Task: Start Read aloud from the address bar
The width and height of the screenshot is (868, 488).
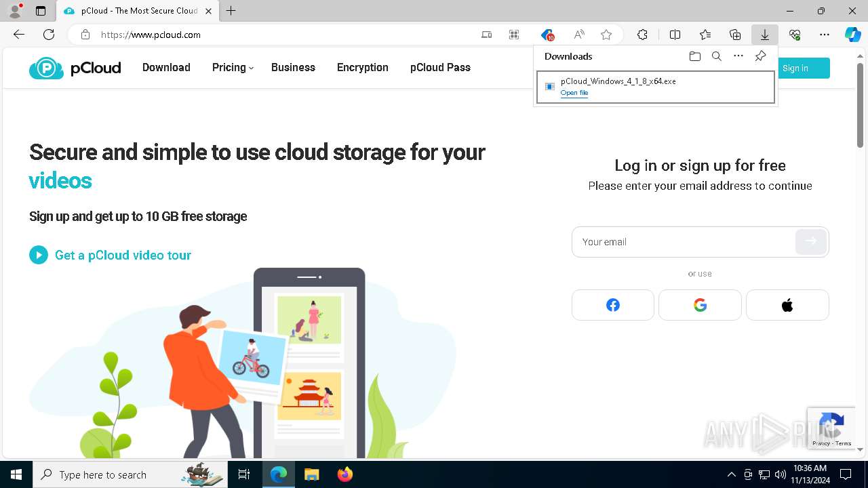Action: [579, 35]
